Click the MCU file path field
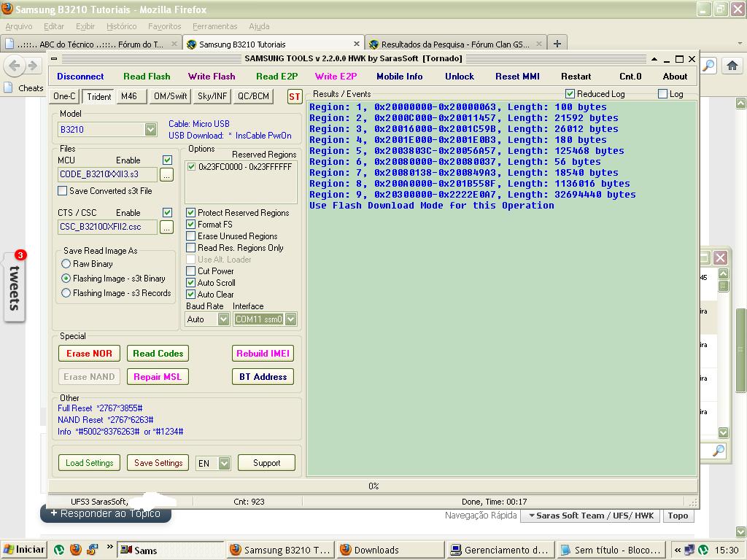Image resolution: width=747 pixels, height=560 pixels. (107, 174)
